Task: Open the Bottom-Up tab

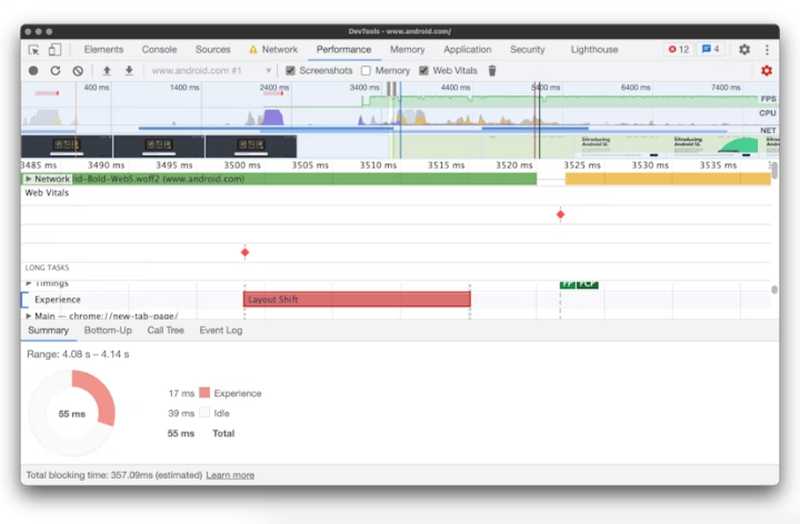Action: (107, 330)
